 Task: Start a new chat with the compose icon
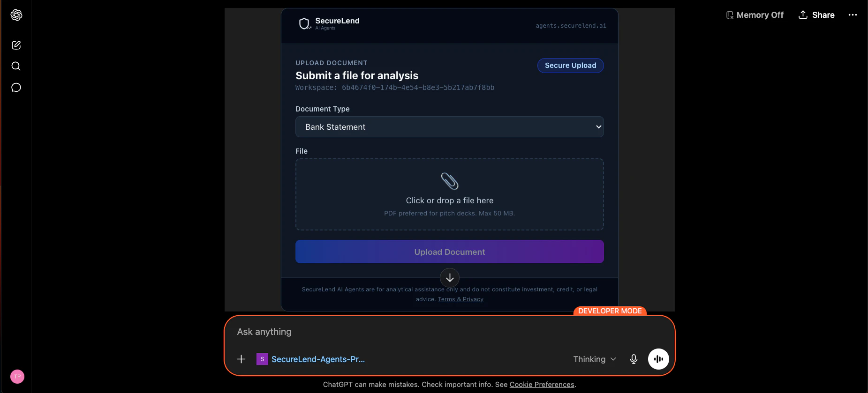coord(16,45)
